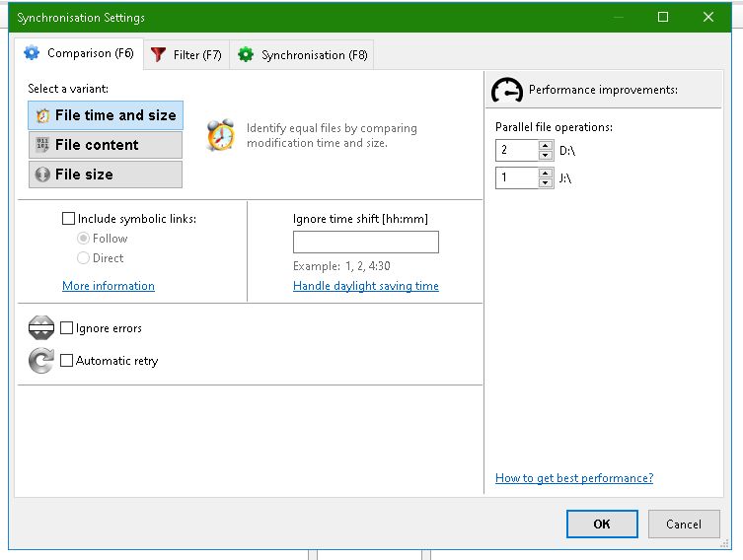Viewport: 743px width, 560px height.
Task: Click the 'Parallel file operations:' label
Action: point(554,127)
